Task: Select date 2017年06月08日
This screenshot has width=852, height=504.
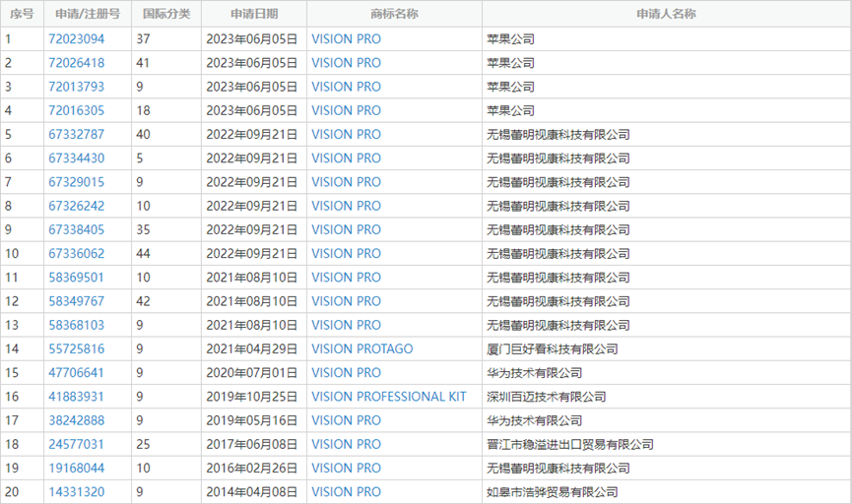Action: click(251, 445)
